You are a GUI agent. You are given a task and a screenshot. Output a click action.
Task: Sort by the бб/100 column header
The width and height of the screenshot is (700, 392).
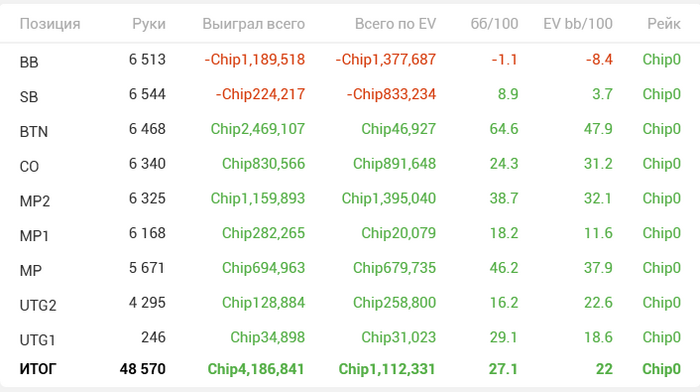point(494,24)
